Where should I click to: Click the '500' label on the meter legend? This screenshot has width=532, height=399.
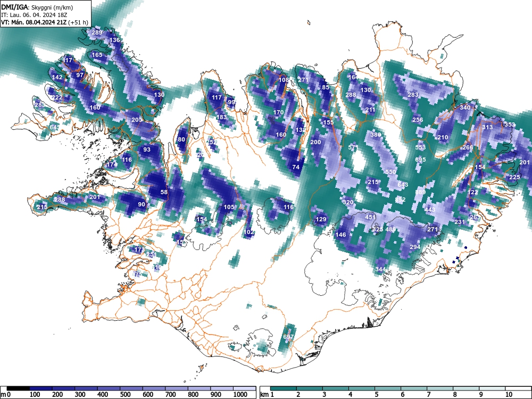tap(125, 395)
